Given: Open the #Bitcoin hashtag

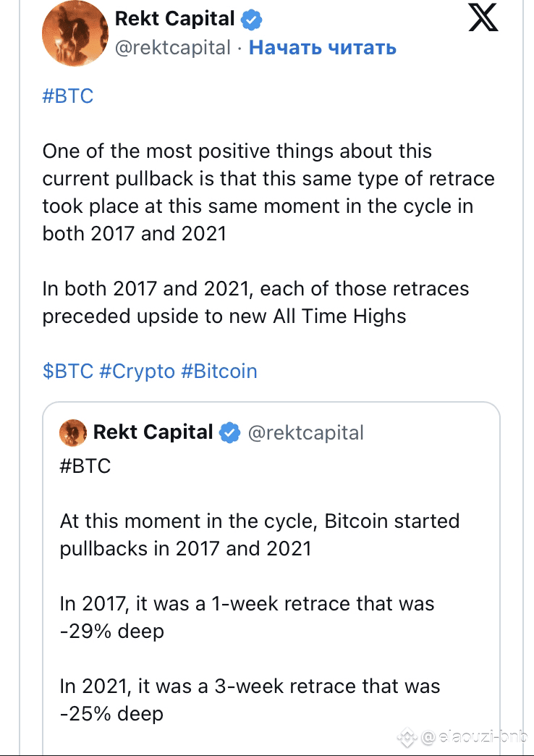Looking at the screenshot, I should coord(219,371).
